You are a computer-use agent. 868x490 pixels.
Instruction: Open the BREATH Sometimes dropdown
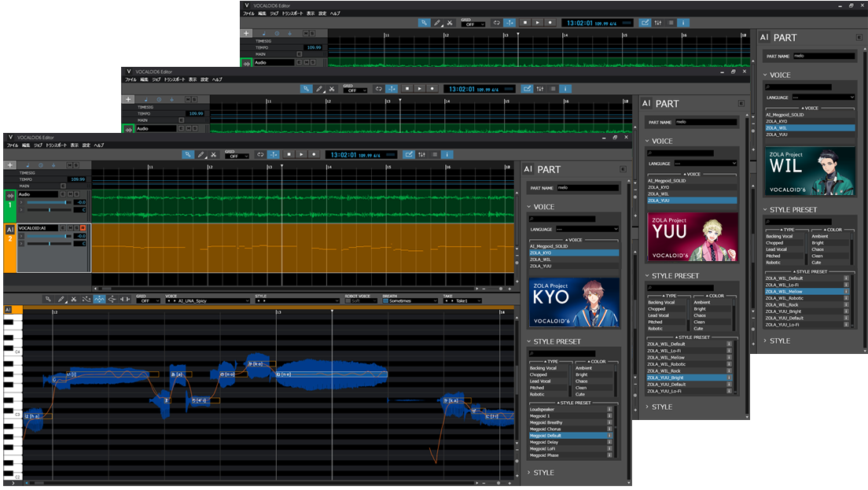tap(410, 300)
